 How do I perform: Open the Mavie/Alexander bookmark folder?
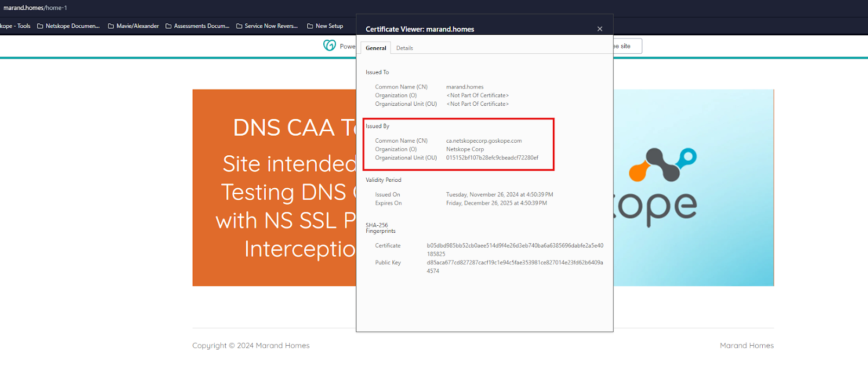tap(133, 26)
